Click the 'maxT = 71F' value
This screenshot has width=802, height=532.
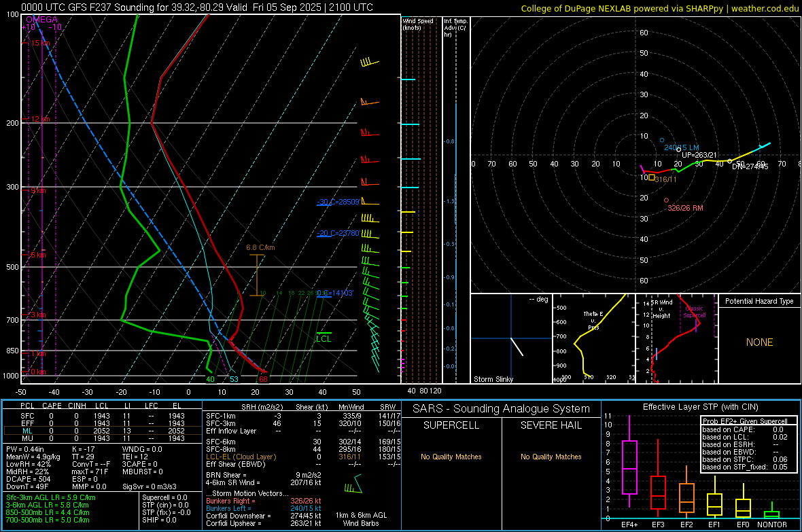click(x=90, y=472)
